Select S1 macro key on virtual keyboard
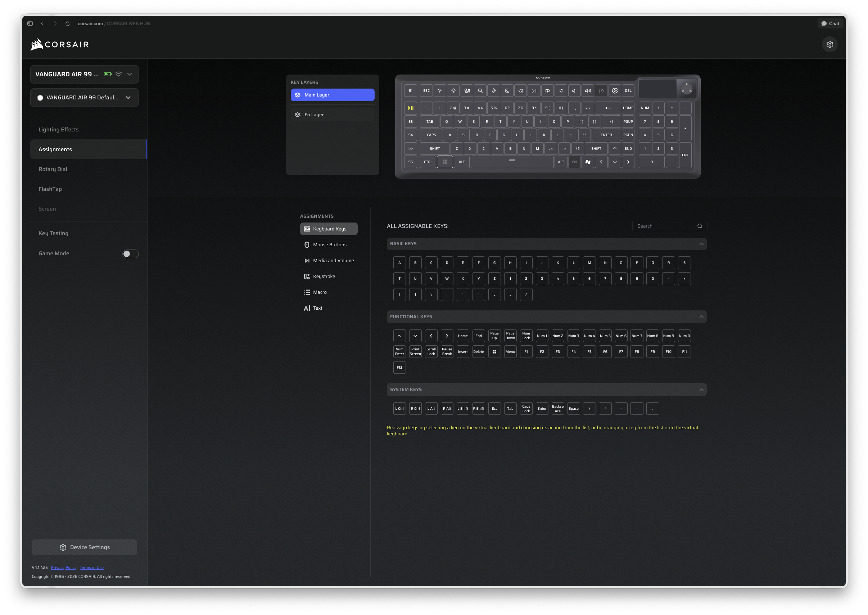Image resolution: width=868 pixels, height=615 pixels. click(x=411, y=91)
